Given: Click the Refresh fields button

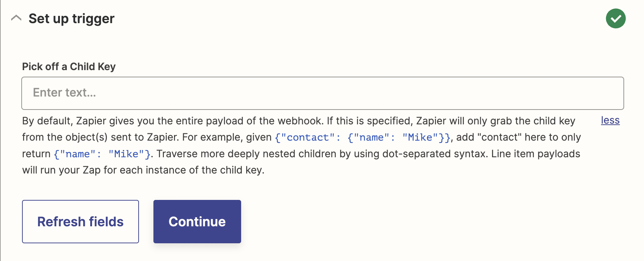Looking at the screenshot, I should (x=80, y=222).
